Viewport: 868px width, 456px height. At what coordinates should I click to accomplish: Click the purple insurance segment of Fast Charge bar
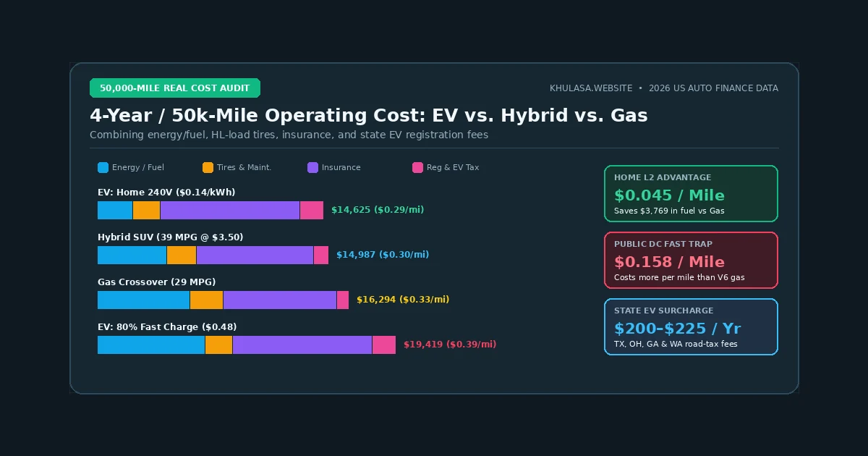(302, 345)
